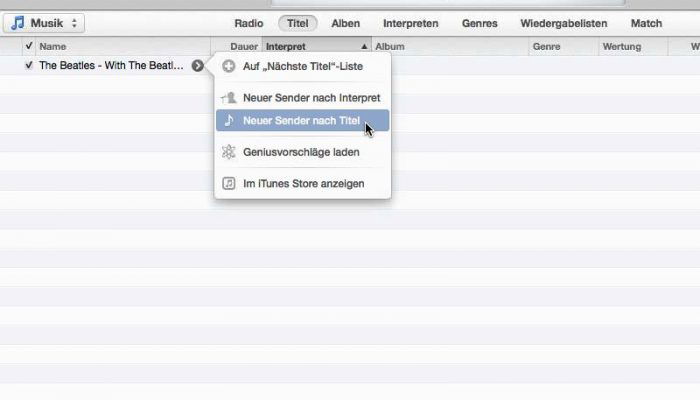Click the blue music note Musik icon

tap(18, 23)
